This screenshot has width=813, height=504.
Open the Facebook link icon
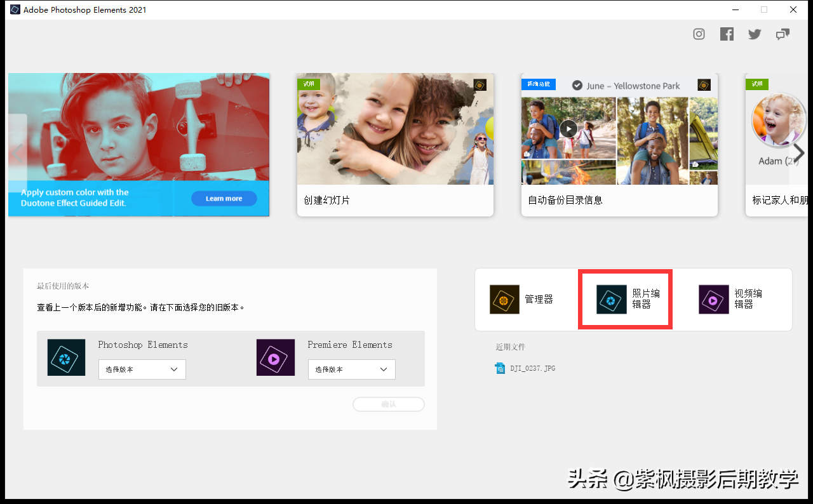tap(727, 34)
